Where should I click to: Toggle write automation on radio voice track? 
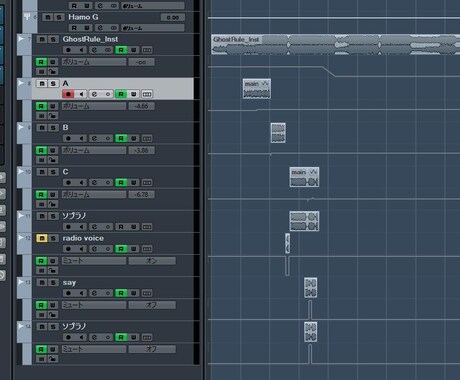coord(134,249)
